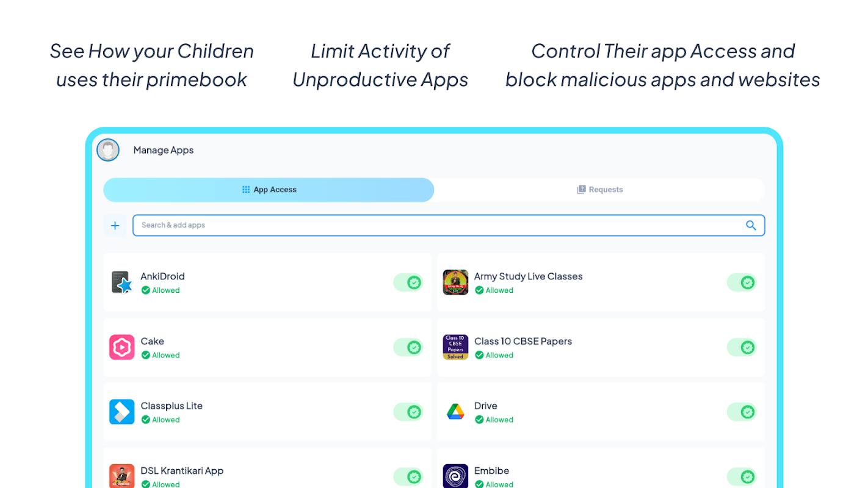Image resolution: width=868 pixels, height=488 pixels.
Task: Click the Embibe app name
Action: pyautogui.click(x=491, y=470)
